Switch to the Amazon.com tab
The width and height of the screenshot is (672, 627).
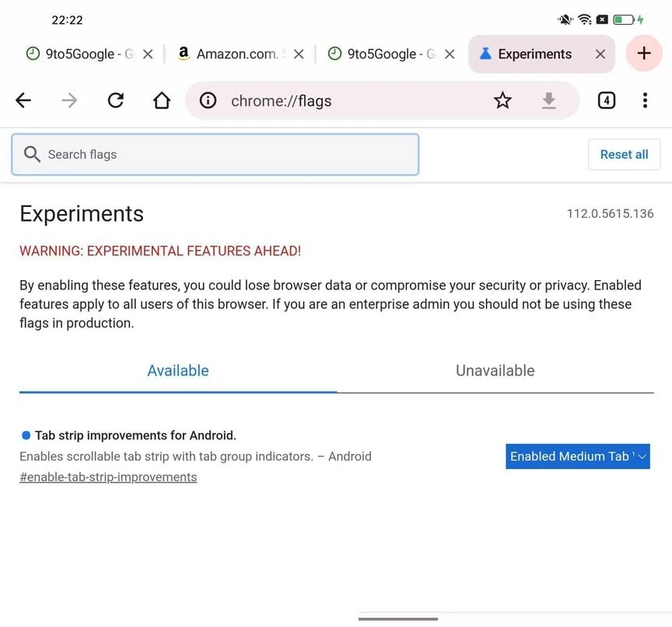coord(233,54)
